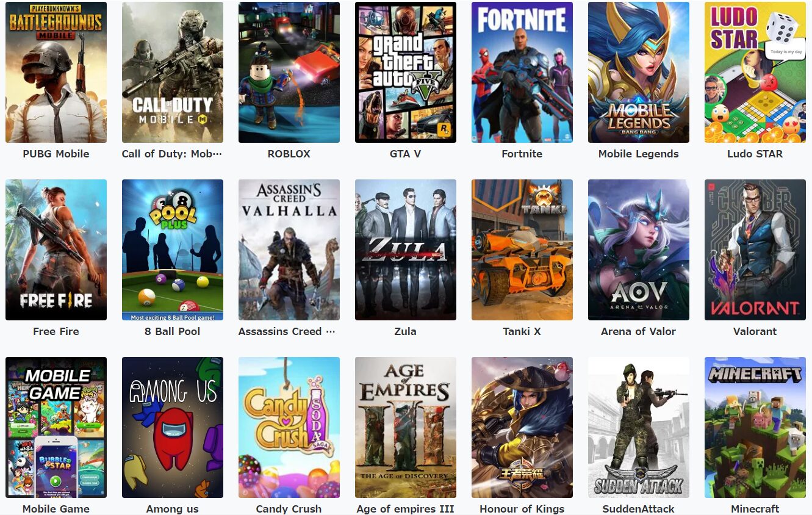Screen dimensions: 812x515
Task: Select the Assassins Creed Valhalla cover
Action: click(x=289, y=250)
